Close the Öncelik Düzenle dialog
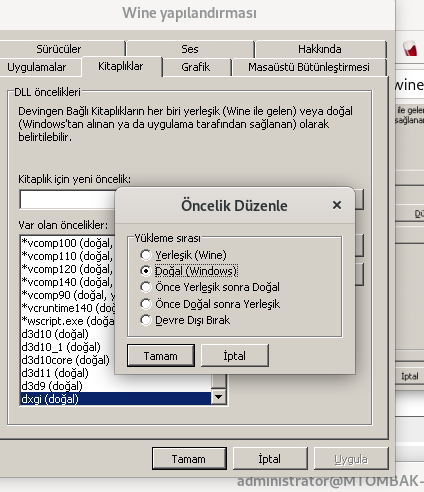 coord(337,205)
